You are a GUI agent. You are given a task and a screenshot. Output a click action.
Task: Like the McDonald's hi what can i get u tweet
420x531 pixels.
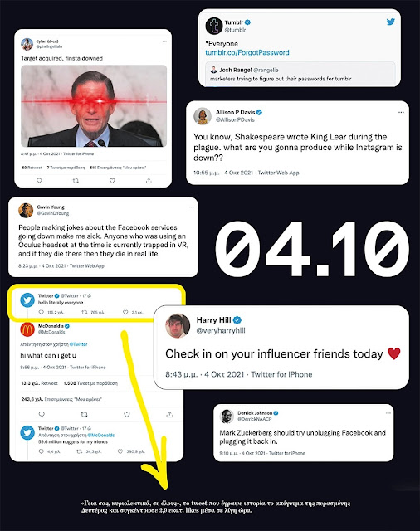click(x=127, y=414)
